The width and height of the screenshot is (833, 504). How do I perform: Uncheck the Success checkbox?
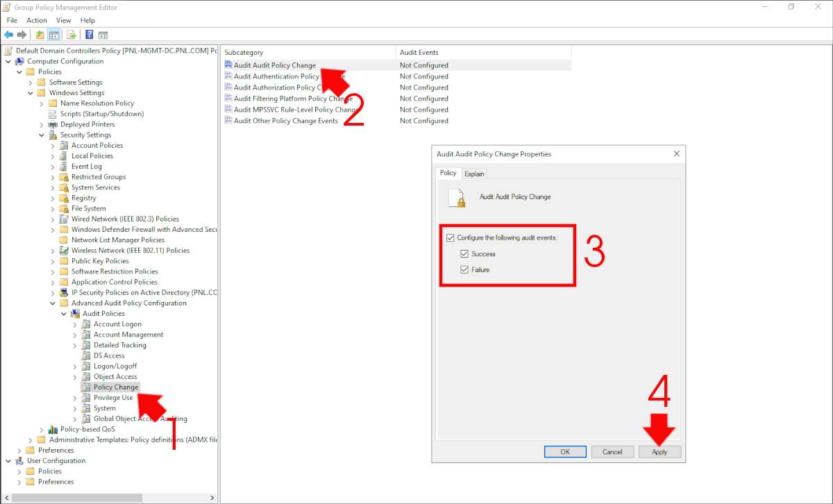pyautogui.click(x=464, y=254)
